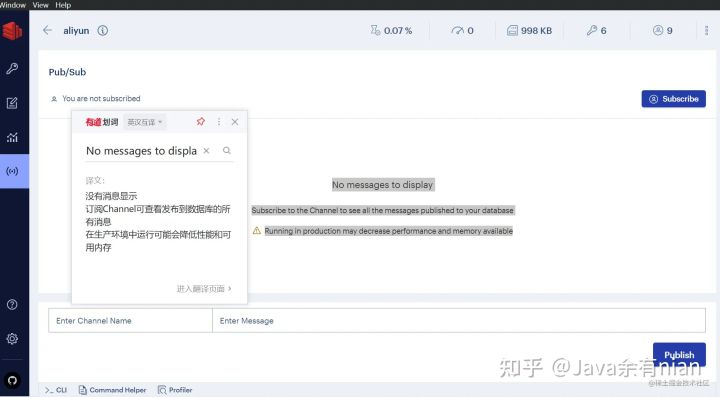Open the Profiler panel
Viewport: 720px width, 397px height.
[175, 390]
